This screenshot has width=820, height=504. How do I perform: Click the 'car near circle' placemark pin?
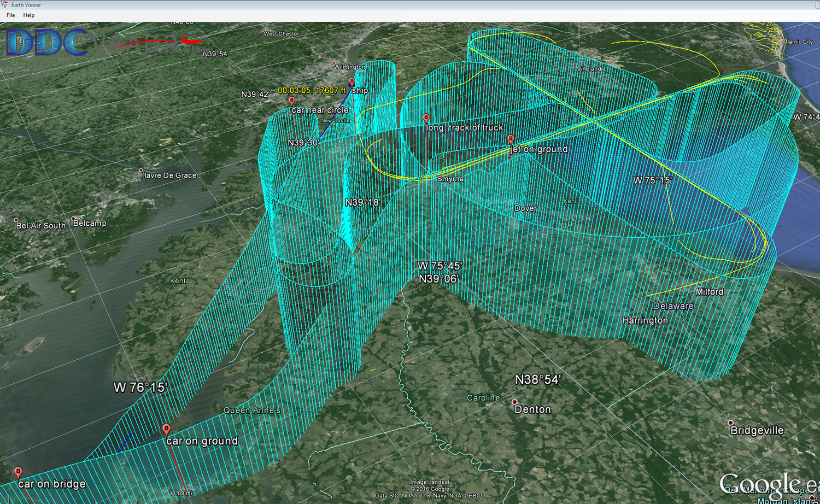coord(292,101)
